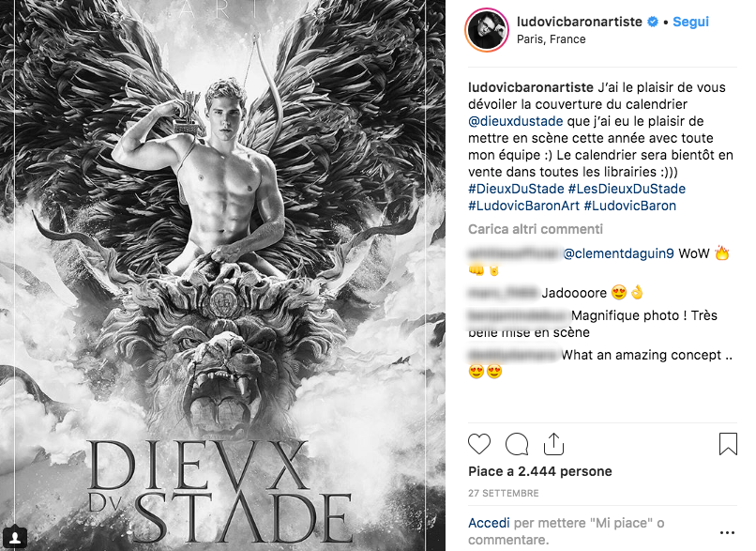Open ludovicbaronartiste profile picture
Viewport: 756px width, 551px height.
point(487,30)
